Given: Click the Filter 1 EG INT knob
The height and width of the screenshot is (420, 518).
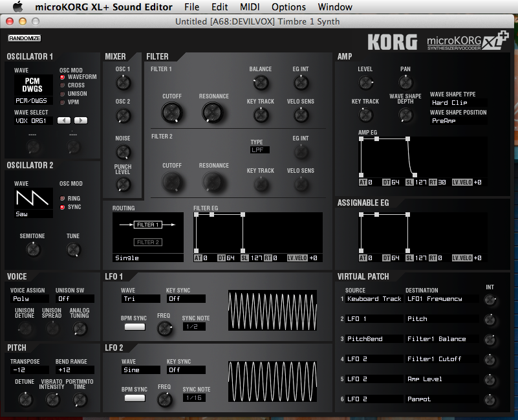Looking at the screenshot, I should (301, 83).
